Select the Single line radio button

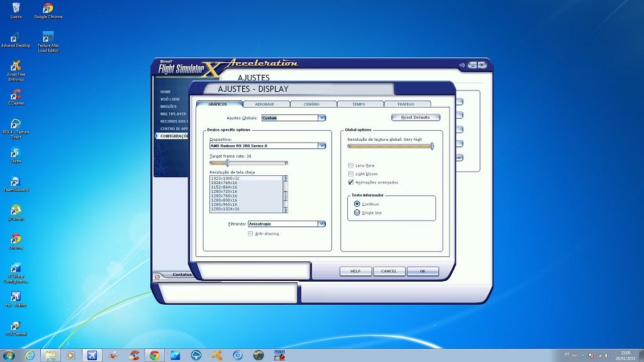357,212
